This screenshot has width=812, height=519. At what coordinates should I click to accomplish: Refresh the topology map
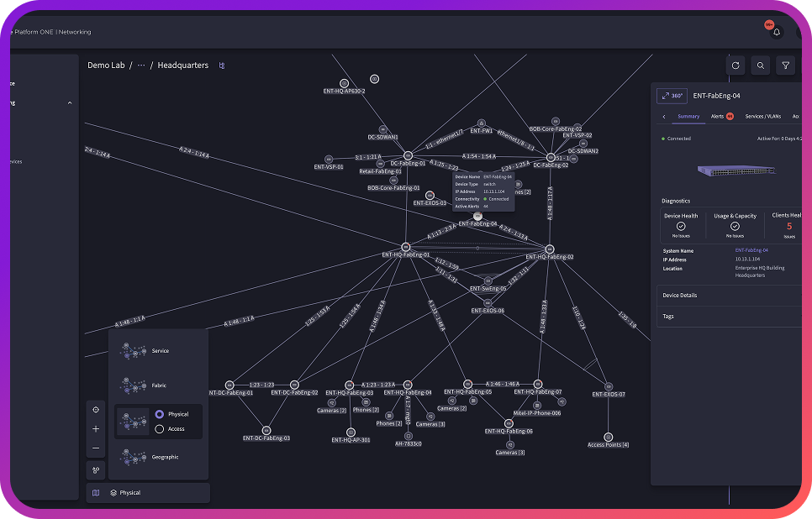(x=736, y=65)
